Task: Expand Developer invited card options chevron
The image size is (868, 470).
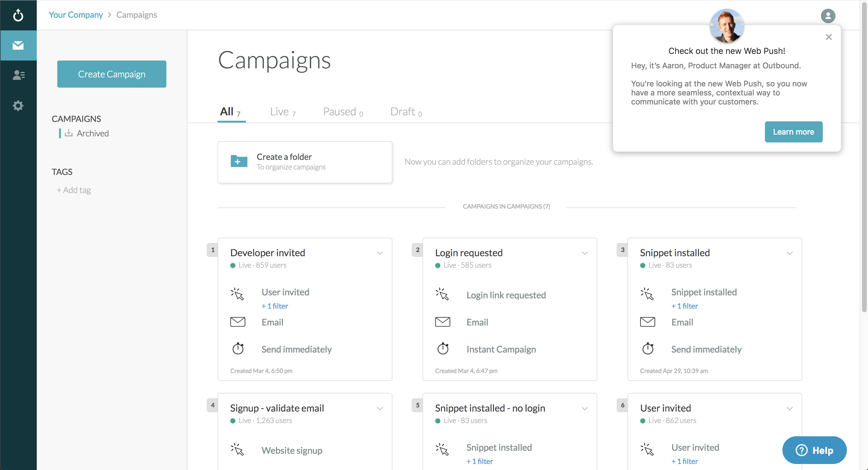Action: 380,253
